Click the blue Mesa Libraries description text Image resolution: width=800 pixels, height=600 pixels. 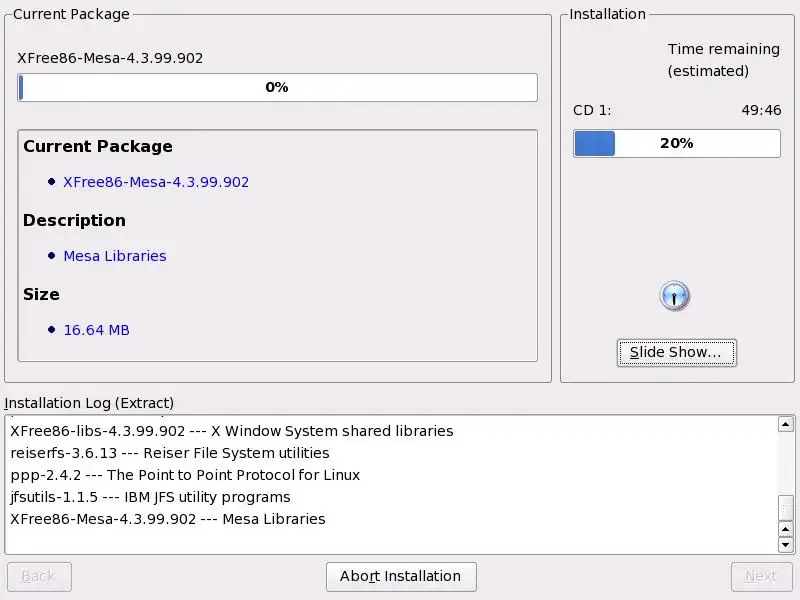[115, 256]
